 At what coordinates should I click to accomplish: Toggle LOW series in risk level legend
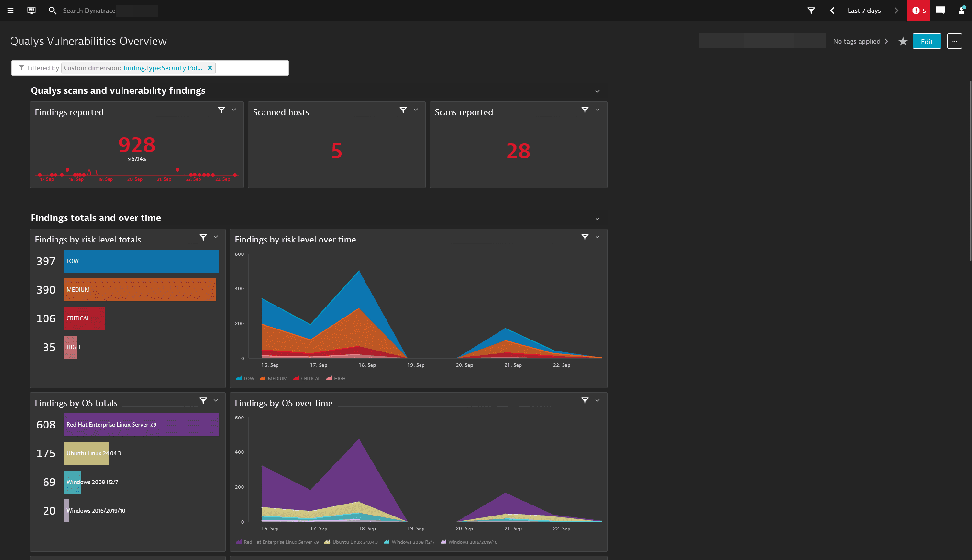(245, 378)
